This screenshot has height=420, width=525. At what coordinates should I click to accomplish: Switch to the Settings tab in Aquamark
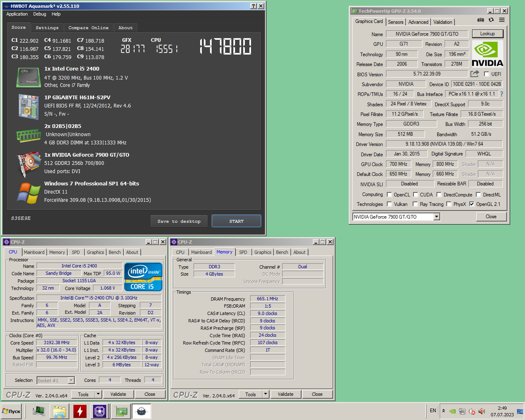pos(47,27)
